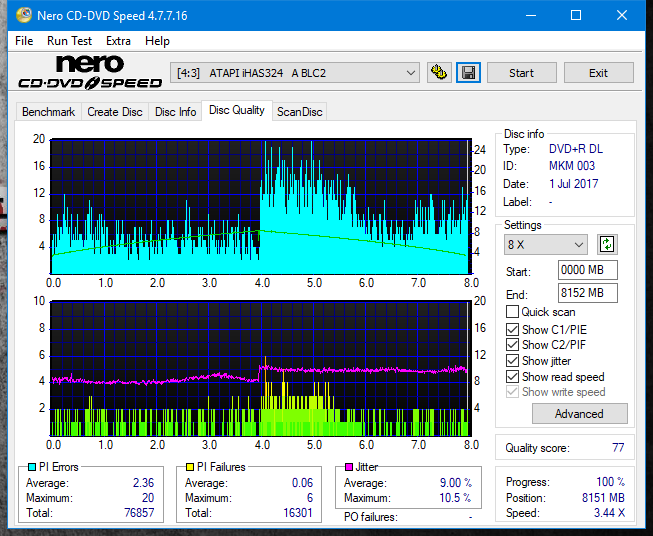Maximize the Nero window

(x=576, y=15)
